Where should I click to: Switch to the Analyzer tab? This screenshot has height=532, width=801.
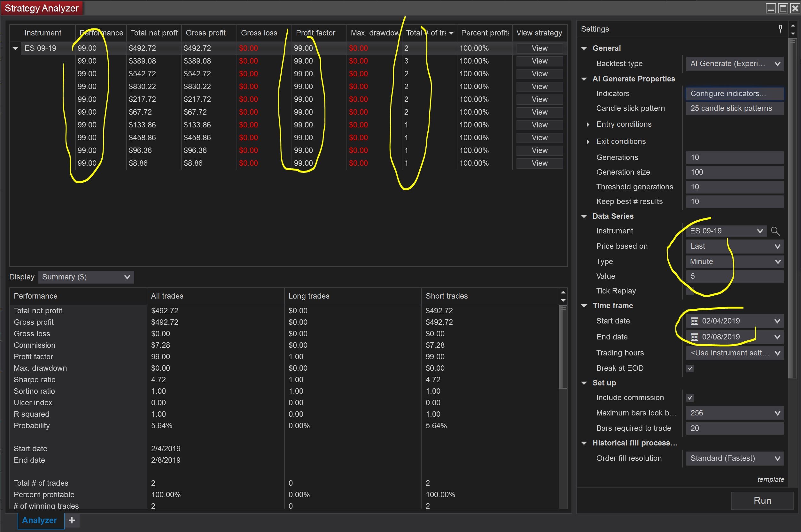coord(40,520)
